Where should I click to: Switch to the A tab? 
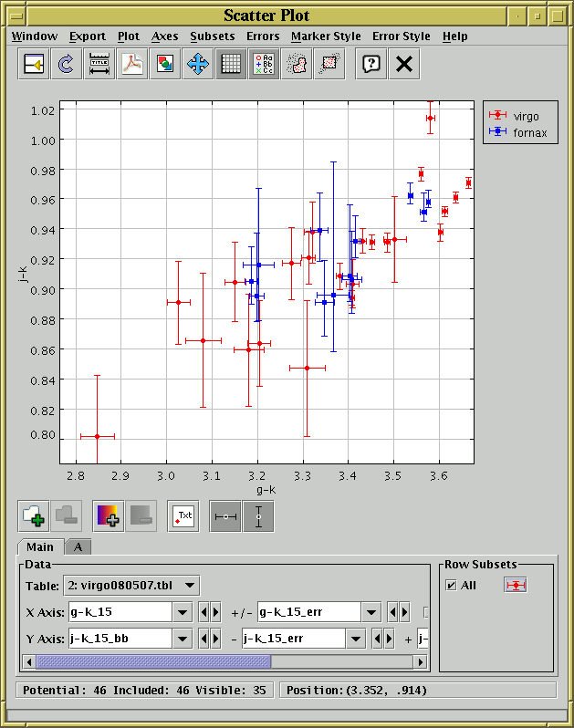click(78, 547)
